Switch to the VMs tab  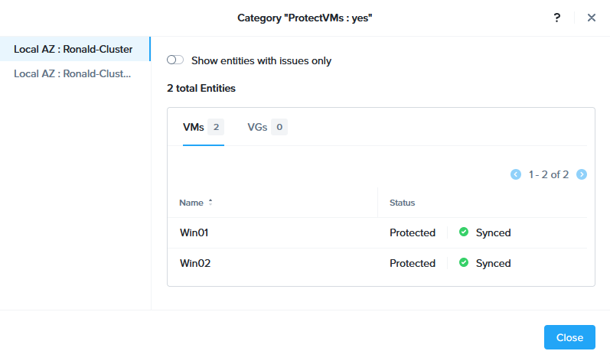point(194,128)
